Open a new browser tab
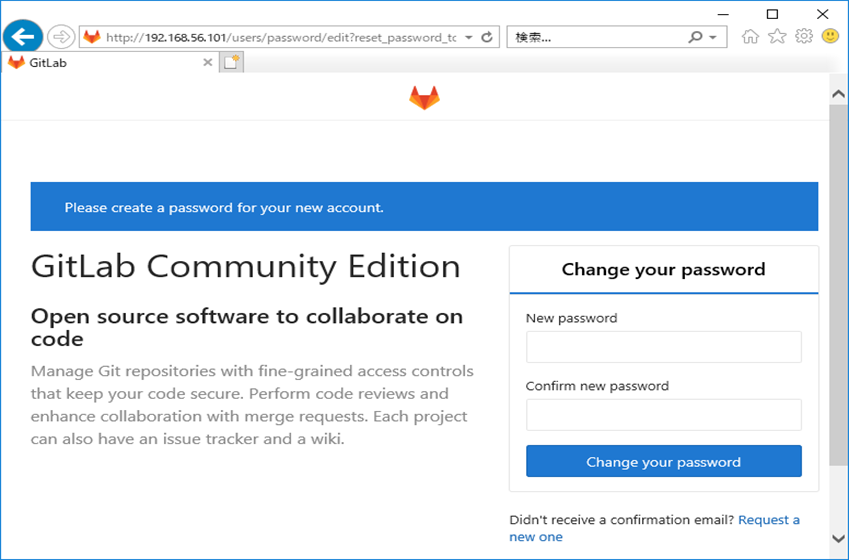 click(231, 62)
